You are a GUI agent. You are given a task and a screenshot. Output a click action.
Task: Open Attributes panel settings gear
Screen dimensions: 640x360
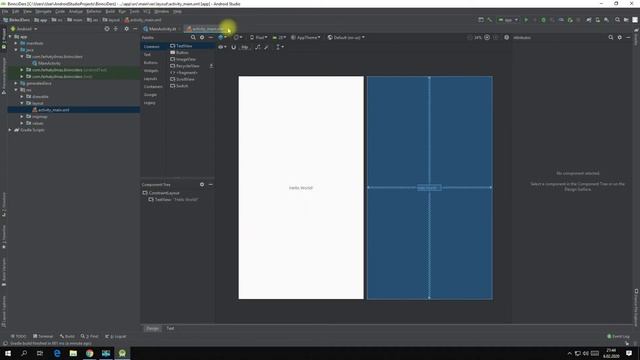[620, 37]
